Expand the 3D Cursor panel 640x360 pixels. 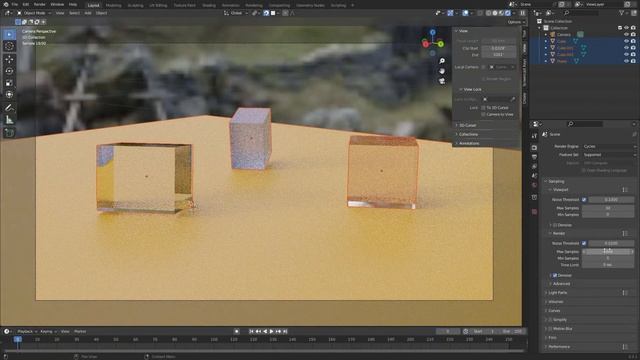pyautogui.click(x=468, y=125)
